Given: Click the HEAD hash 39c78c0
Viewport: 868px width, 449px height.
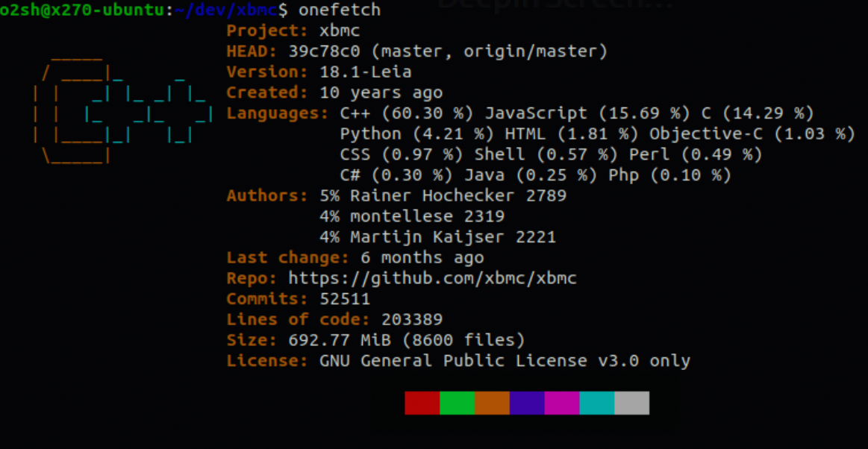Looking at the screenshot, I should pyautogui.click(x=325, y=52).
